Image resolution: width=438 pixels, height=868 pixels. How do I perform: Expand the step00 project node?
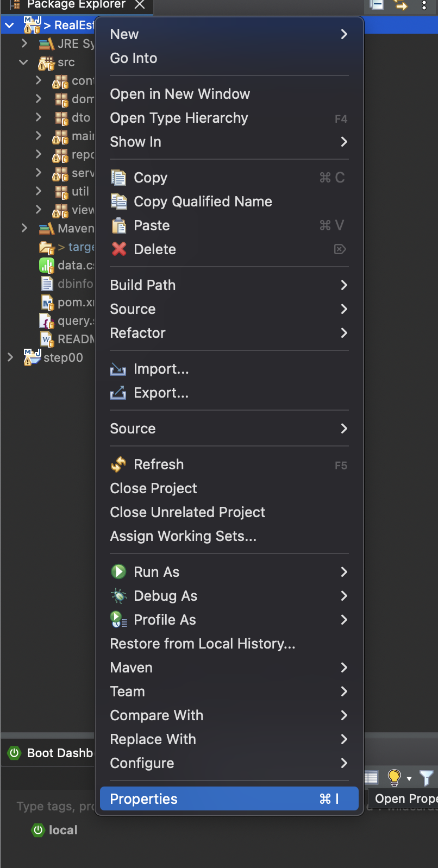pyautogui.click(x=10, y=357)
